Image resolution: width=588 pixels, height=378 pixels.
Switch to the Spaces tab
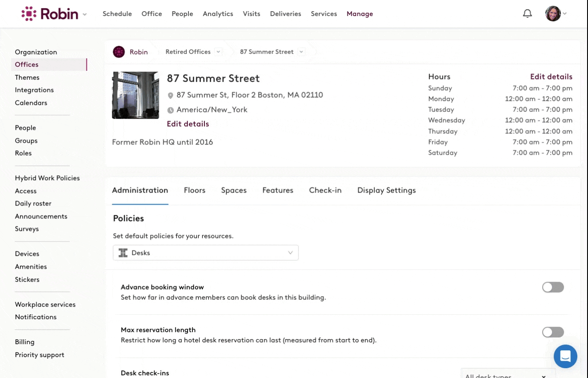(x=234, y=190)
